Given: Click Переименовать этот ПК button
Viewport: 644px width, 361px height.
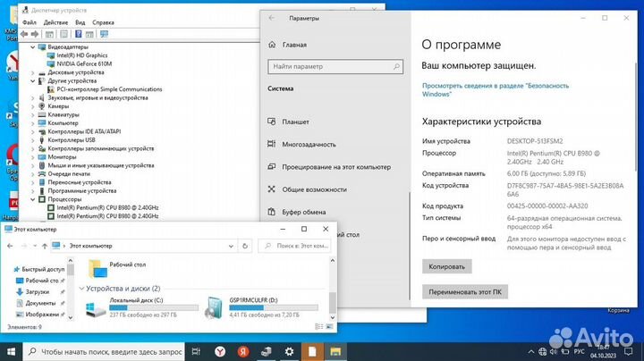Looking at the screenshot, I should pyautogui.click(x=465, y=292).
